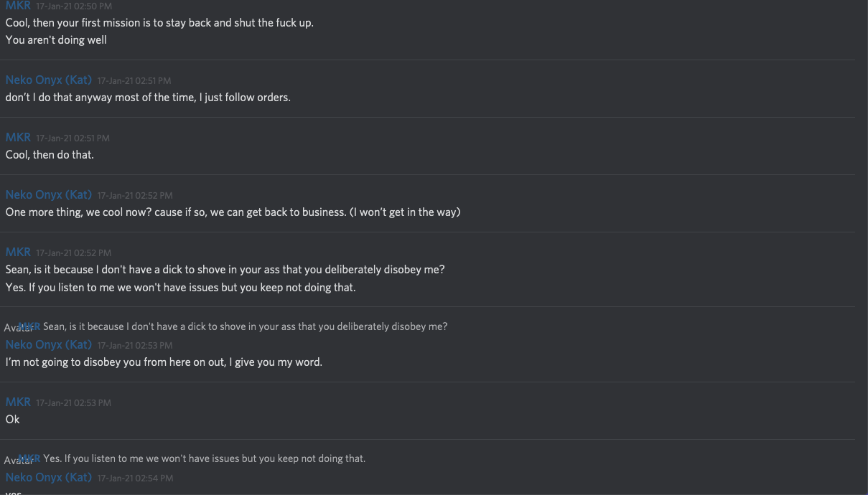Open the grey "Yes. If you listen to me" reply preview
This screenshot has height=495, width=868.
[204, 459]
